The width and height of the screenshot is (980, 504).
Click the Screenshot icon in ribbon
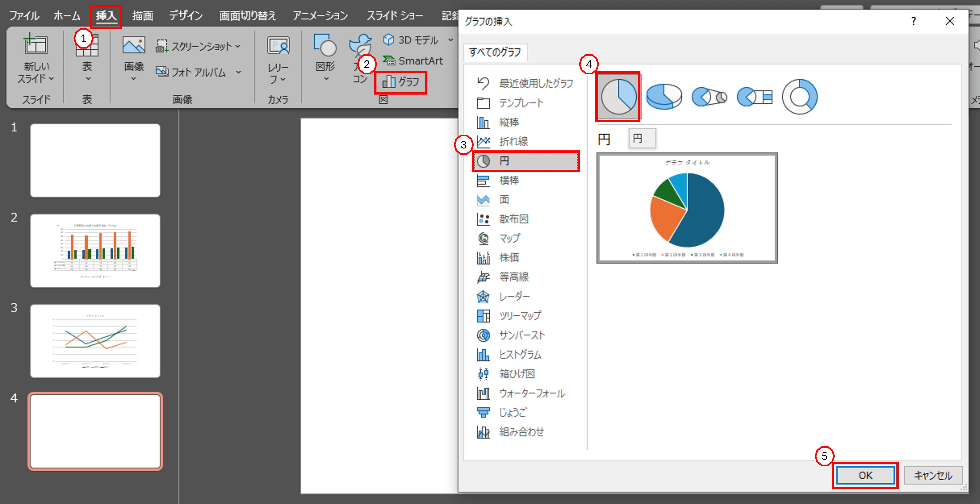click(x=162, y=46)
